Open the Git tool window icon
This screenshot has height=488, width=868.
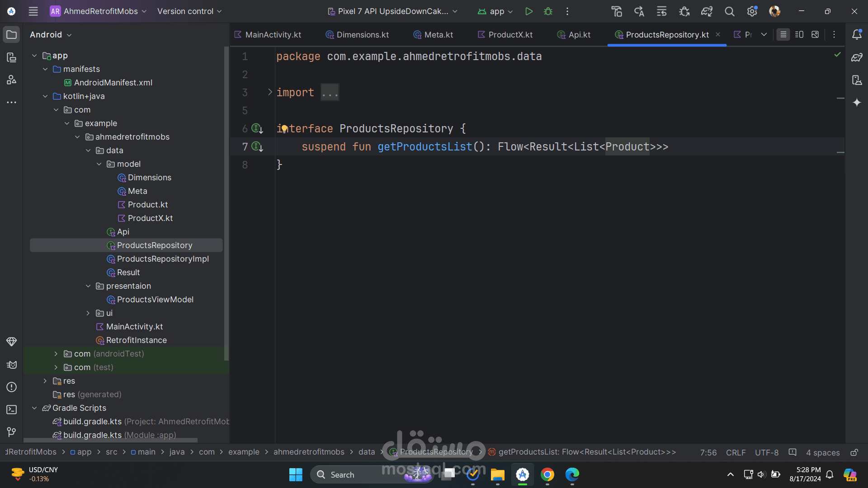tap(11, 432)
